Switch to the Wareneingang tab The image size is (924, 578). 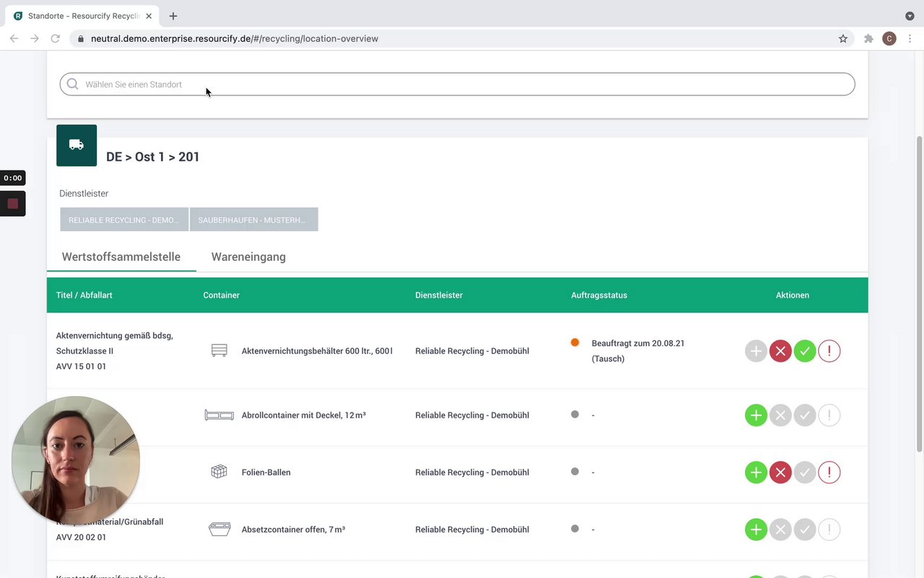coord(248,256)
